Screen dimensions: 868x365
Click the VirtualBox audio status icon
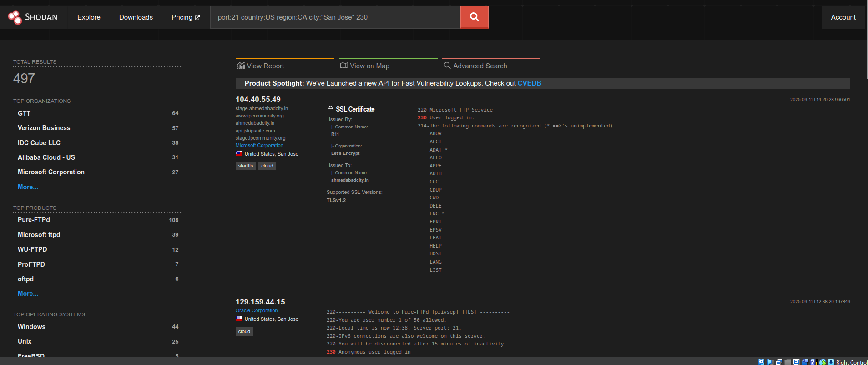[770, 362]
